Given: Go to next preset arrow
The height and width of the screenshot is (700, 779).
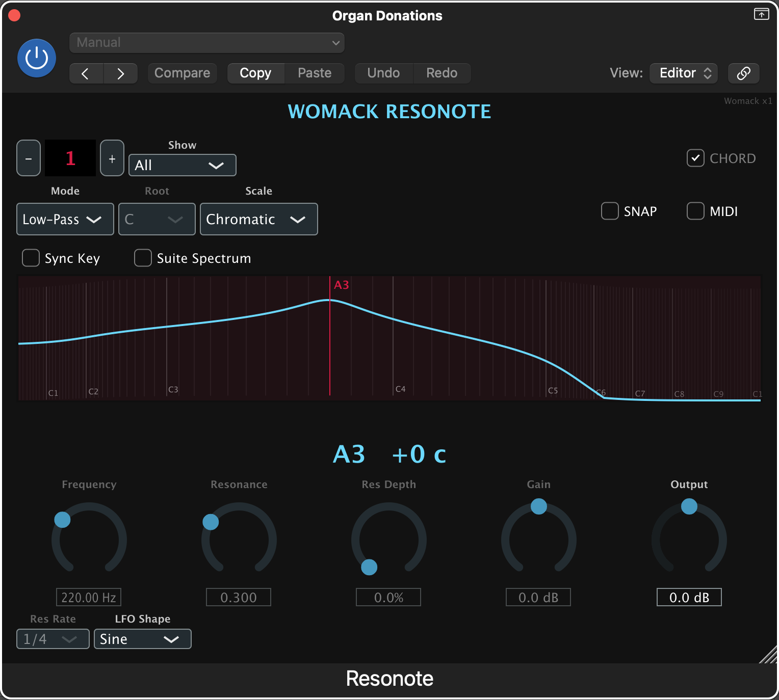Looking at the screenshot, I should 121,73.
